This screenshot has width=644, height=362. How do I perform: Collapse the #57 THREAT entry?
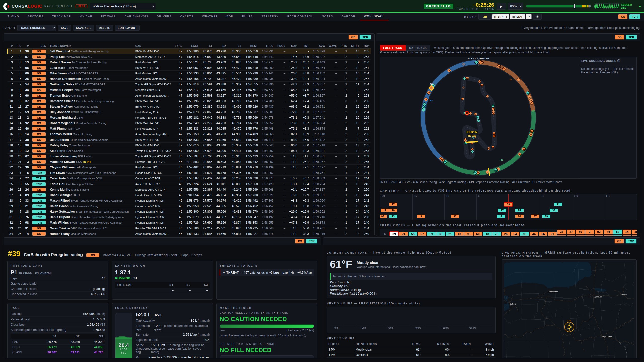[267, 273]
